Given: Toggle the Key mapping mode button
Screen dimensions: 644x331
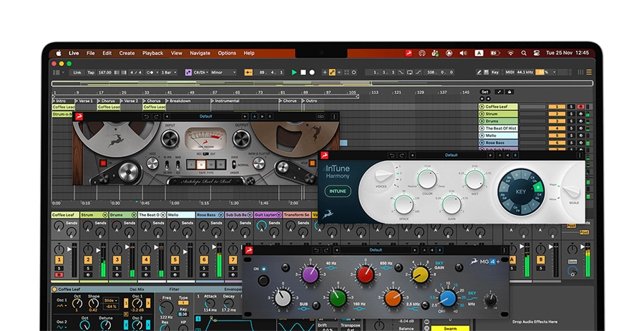Looking at the screenshot, I should coord(495,72).
